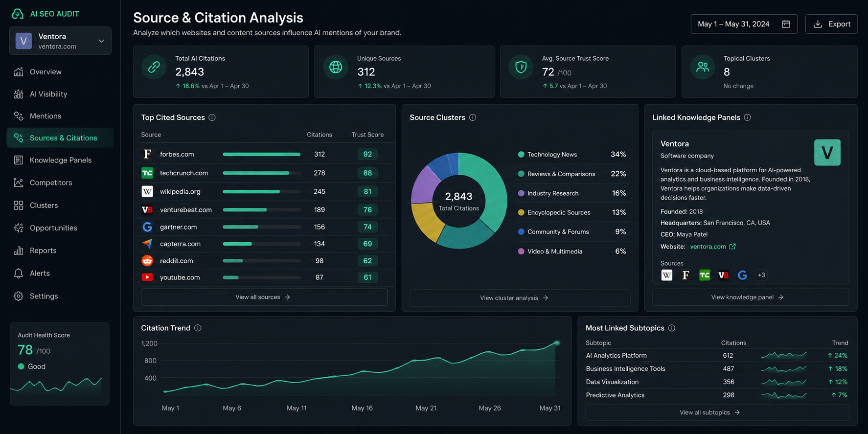The height and width of the screenshot is (434, 868).
Task: Click the techcrunch.com favicon in table
Action: click(147, 173)
